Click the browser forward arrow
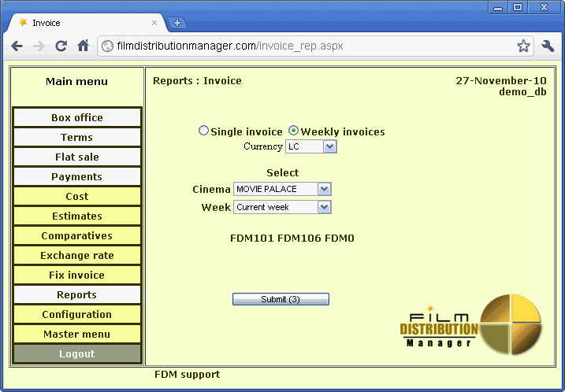 tap(39, 46)
